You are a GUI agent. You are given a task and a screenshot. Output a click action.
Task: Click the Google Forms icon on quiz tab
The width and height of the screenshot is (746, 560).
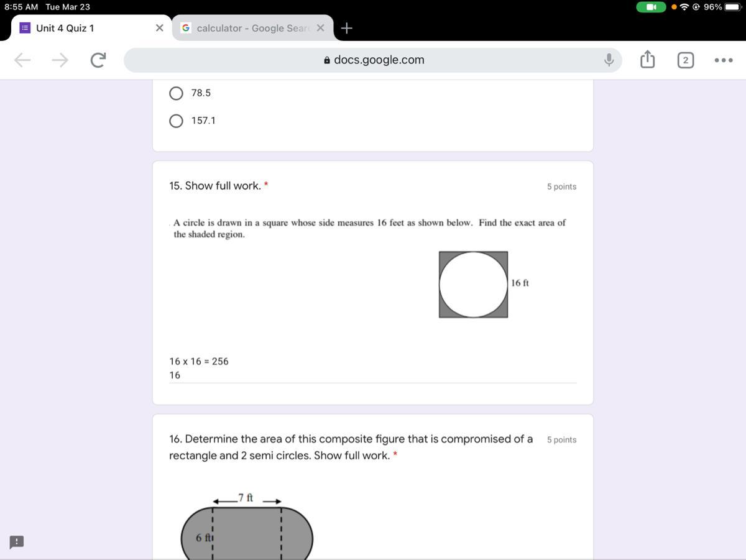tap(25, 28)
